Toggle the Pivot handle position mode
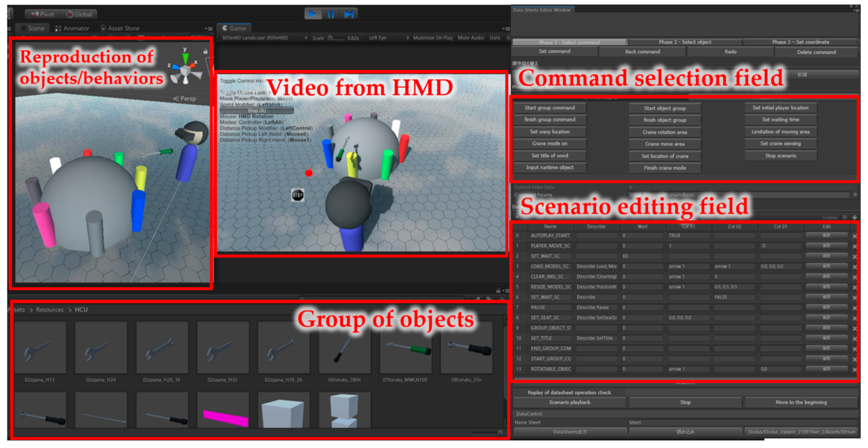 (42, 14)
